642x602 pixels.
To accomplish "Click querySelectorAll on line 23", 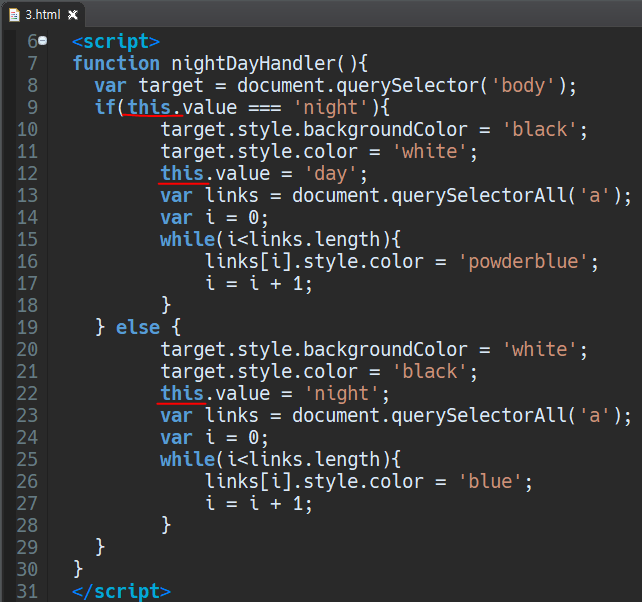I will pos(479,416).
